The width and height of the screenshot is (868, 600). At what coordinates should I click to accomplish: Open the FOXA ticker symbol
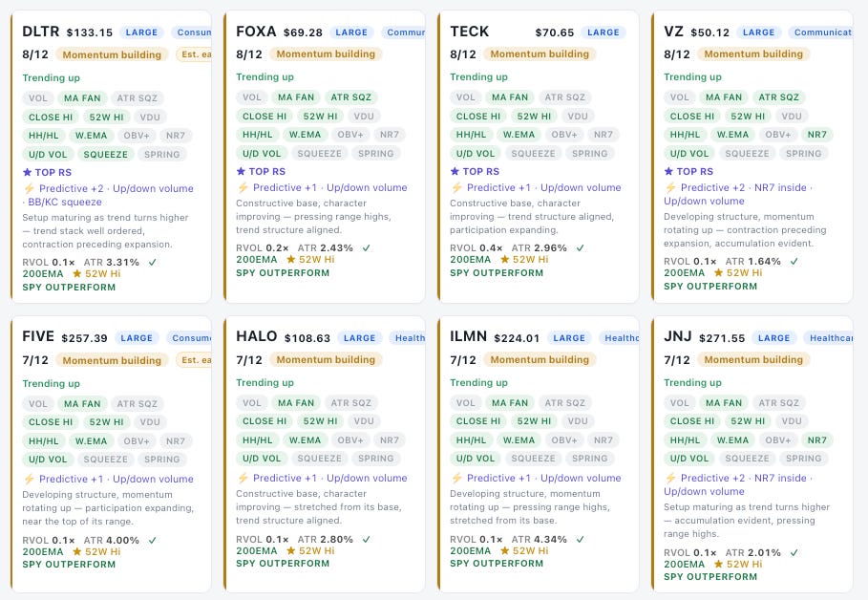pos(256,32)
